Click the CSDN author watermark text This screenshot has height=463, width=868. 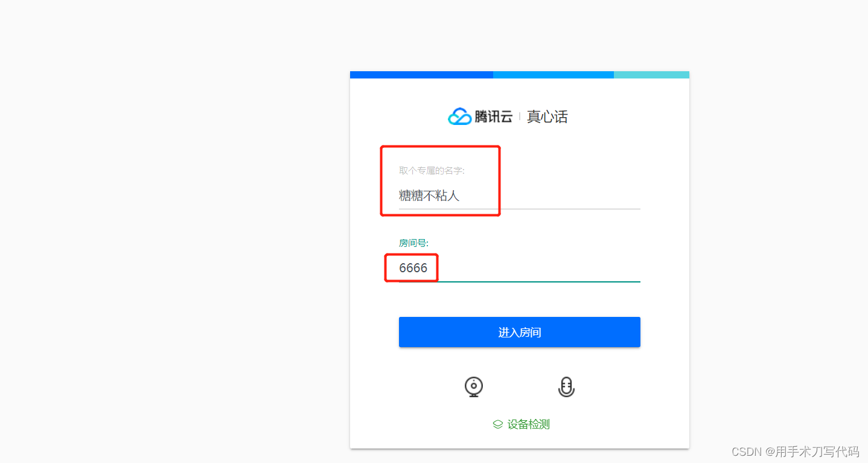point(795,452)
